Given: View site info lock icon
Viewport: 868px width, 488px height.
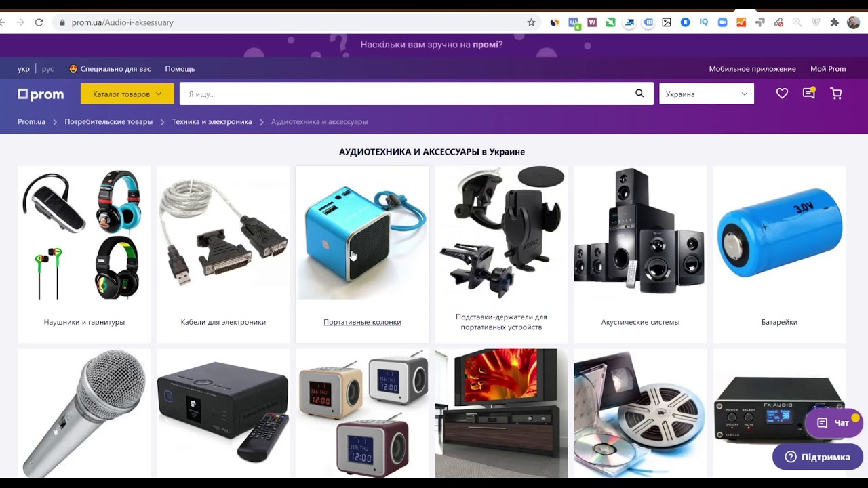Looking at the screenshot, I should point(62,22).
